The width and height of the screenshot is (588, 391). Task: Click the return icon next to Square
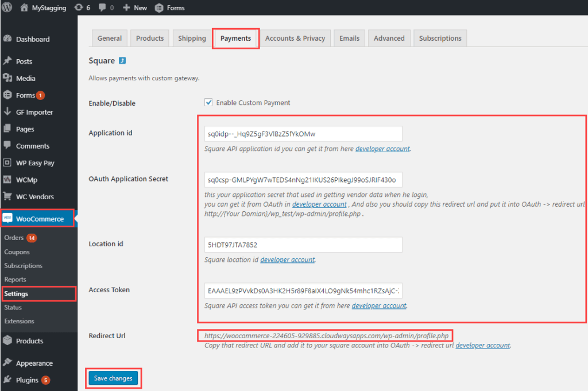[122, 60]
